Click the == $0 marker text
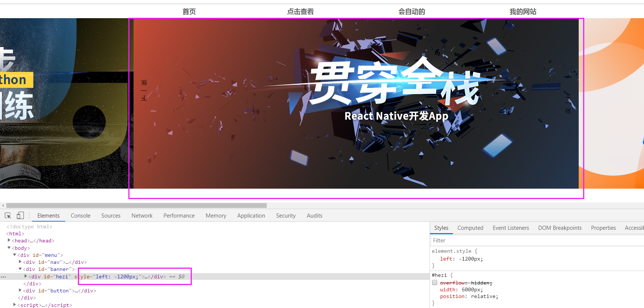This screenshot has width=644, height=308. tap(177, 276)
